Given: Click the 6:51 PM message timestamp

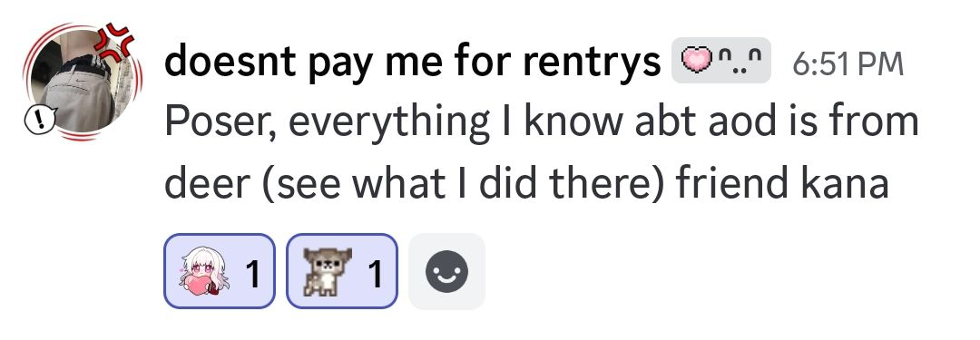Looking at the screenshot, I should (x=848, y=63).
